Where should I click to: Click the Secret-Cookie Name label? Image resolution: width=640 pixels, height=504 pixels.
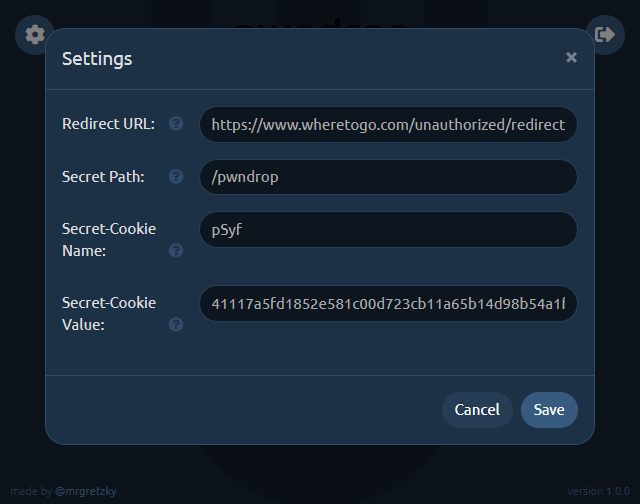(x=109, y=240)
